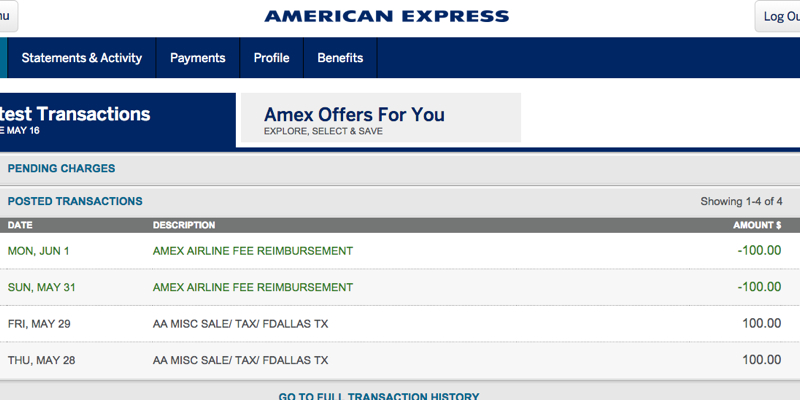Go to the Profile section

(x=271, y=58)
